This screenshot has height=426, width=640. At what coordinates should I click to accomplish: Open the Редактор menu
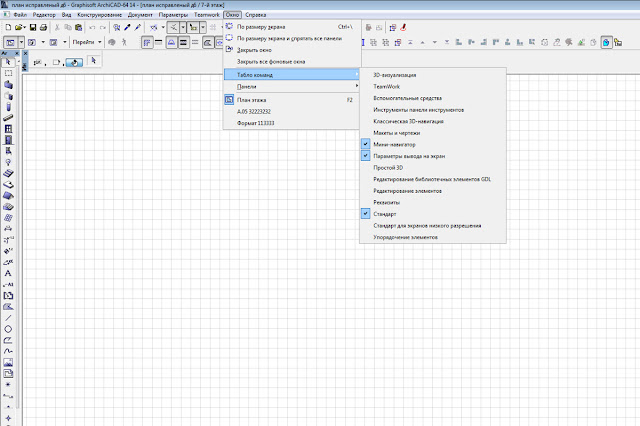click(44, 15)
